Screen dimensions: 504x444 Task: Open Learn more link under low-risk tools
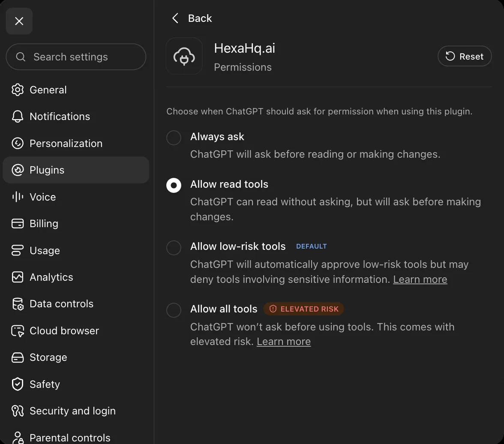[420, 279]
